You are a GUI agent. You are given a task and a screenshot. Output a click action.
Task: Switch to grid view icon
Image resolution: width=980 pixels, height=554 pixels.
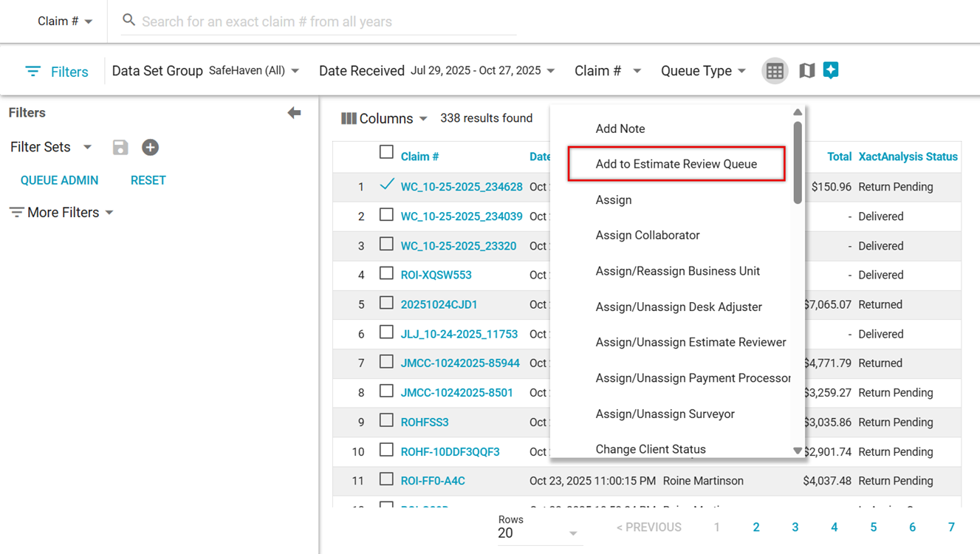click(775, 71)
